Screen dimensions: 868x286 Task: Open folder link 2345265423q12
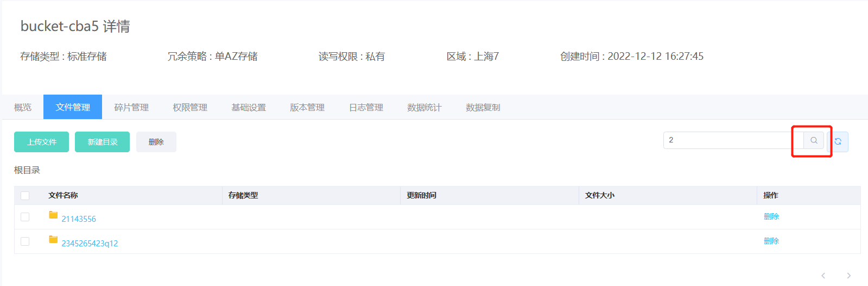tap(90, 243)
